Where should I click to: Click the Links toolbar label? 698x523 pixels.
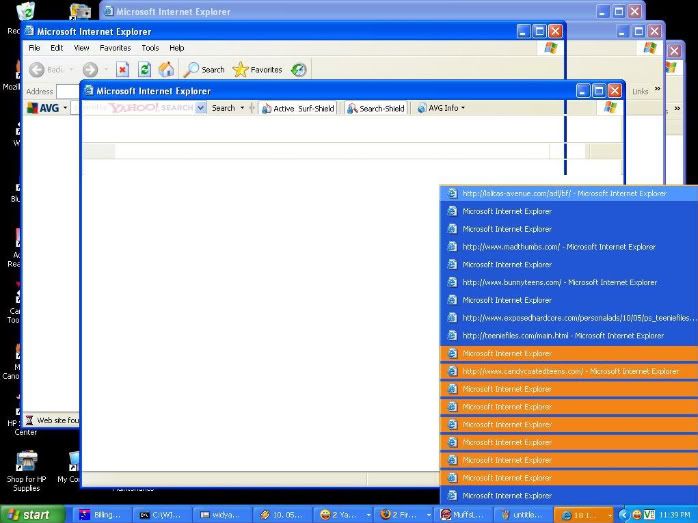640,91
